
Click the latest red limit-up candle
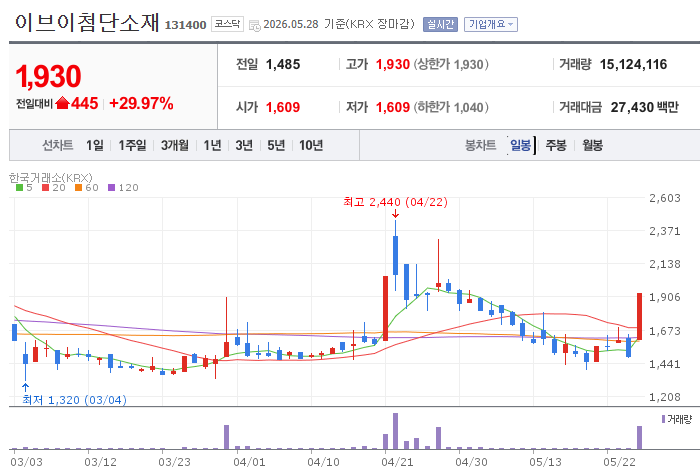coord(639,316)
